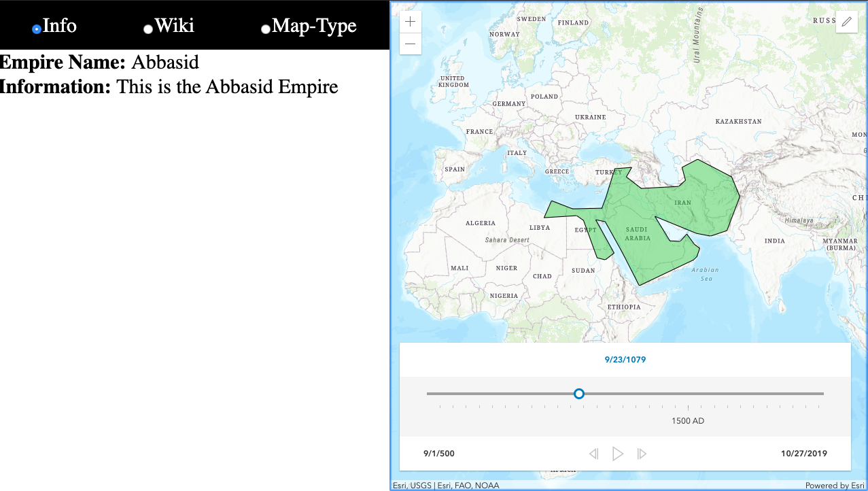Image resolution: width=868 pixels, height=491 pixels.
Task: Click the 9/23/1079 current date label
Action: (x=625, y=360)
